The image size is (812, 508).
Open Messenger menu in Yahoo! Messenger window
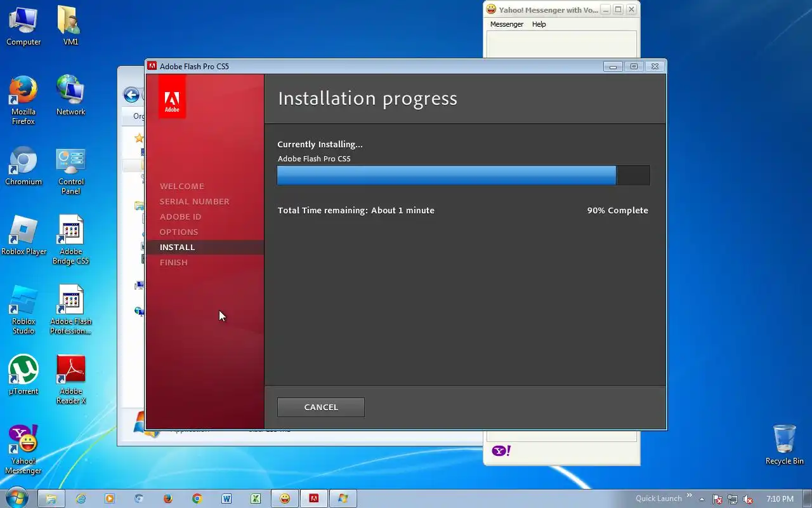click(507, 24)
